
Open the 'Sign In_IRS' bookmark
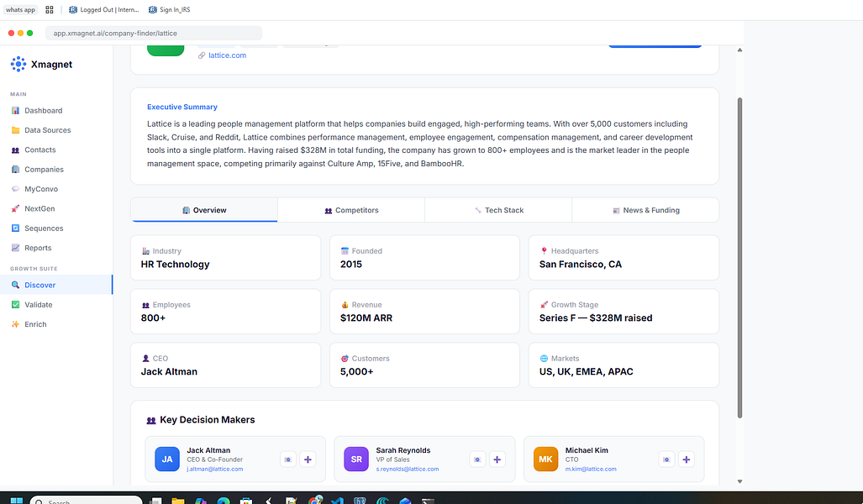click(x=170, y=10)
